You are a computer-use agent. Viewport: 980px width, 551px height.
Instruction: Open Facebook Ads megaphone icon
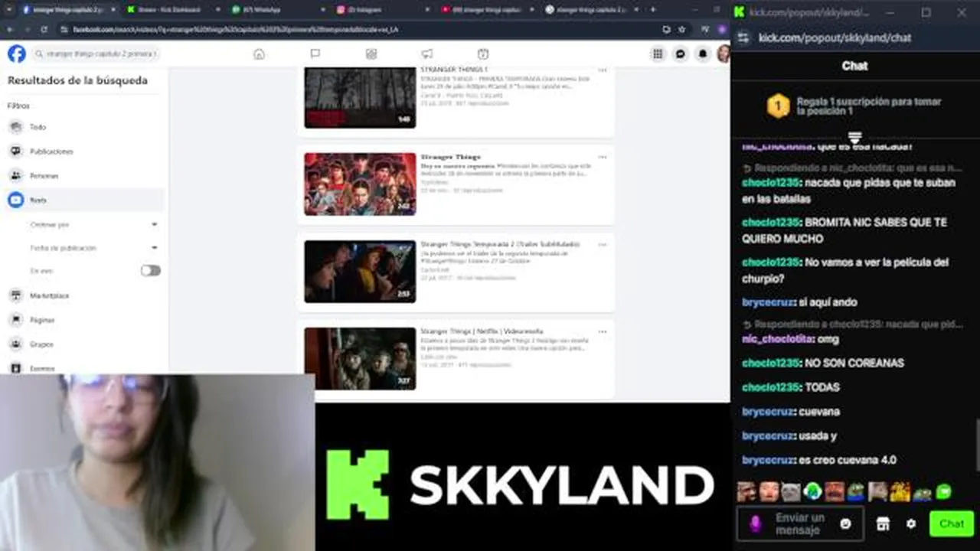pyautogui.click(x=427, y=54)
